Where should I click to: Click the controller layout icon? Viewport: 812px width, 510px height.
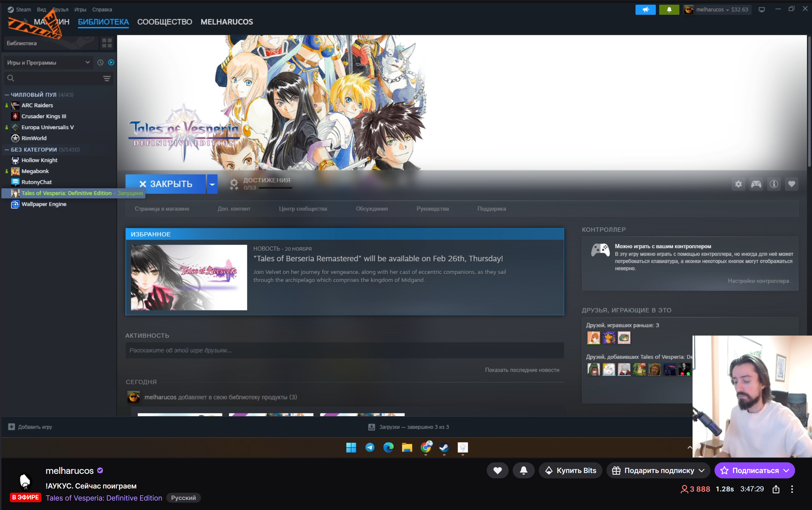(756, 184)
